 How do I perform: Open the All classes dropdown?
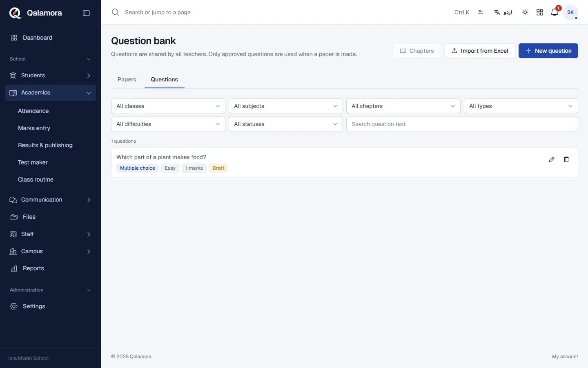click(168, 106)
